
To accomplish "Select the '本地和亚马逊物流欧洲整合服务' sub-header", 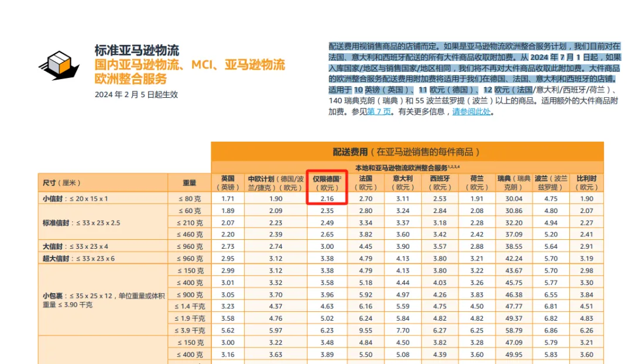I will [407, 167].
